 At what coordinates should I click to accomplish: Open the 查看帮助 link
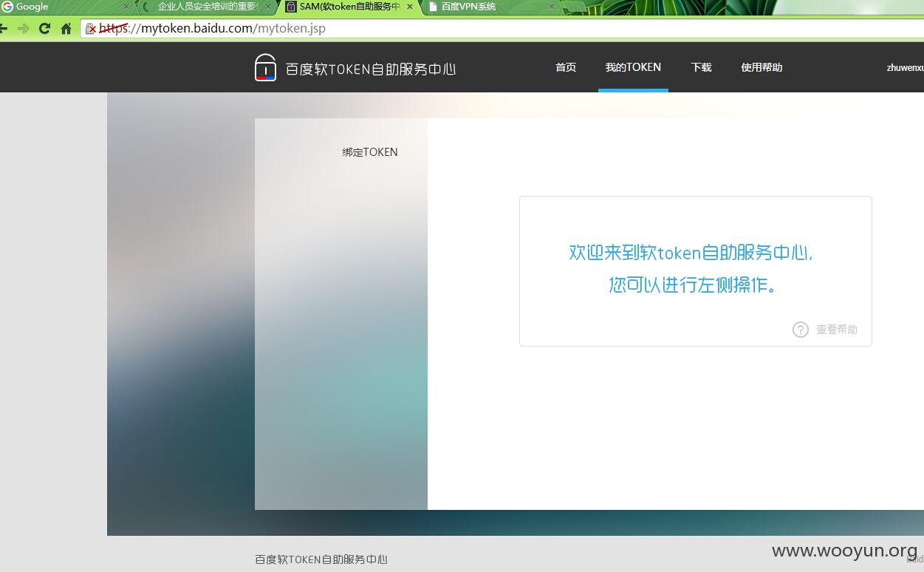click(837, 330)
